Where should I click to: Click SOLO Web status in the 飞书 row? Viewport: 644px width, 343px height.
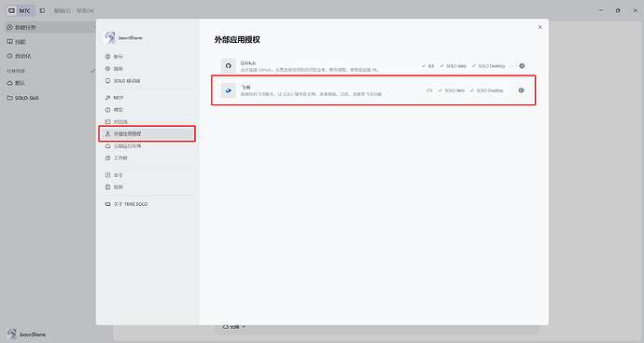click(452, 90)
